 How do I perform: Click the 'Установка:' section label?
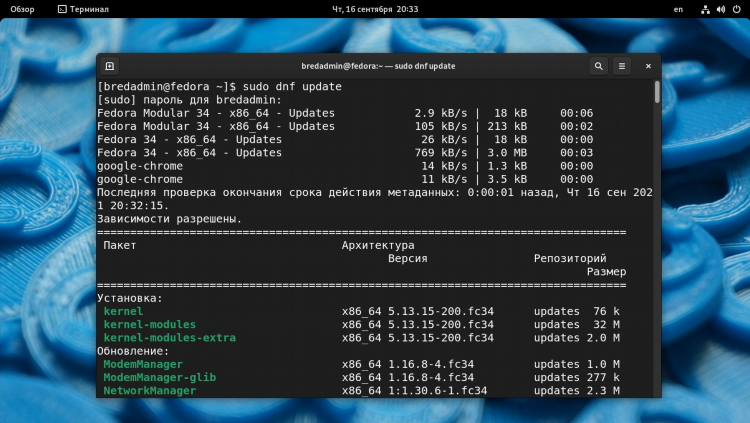pyautogui.click(x=130, y=298)
